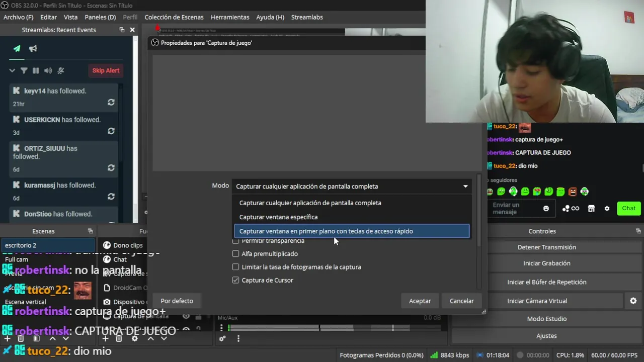Select Capturar ventana en primer plano option

point(352,231)
